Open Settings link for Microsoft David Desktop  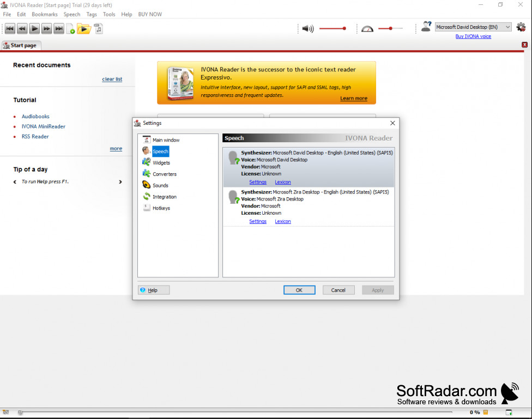click(258, 182)
